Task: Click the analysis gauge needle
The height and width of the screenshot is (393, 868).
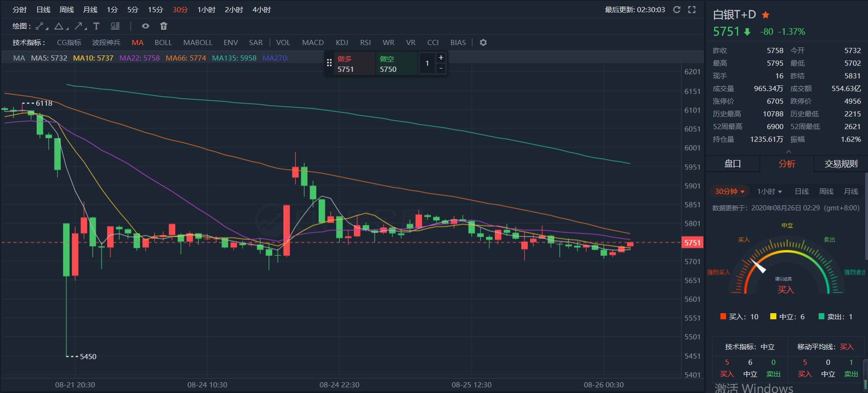Action: point(759,266)
